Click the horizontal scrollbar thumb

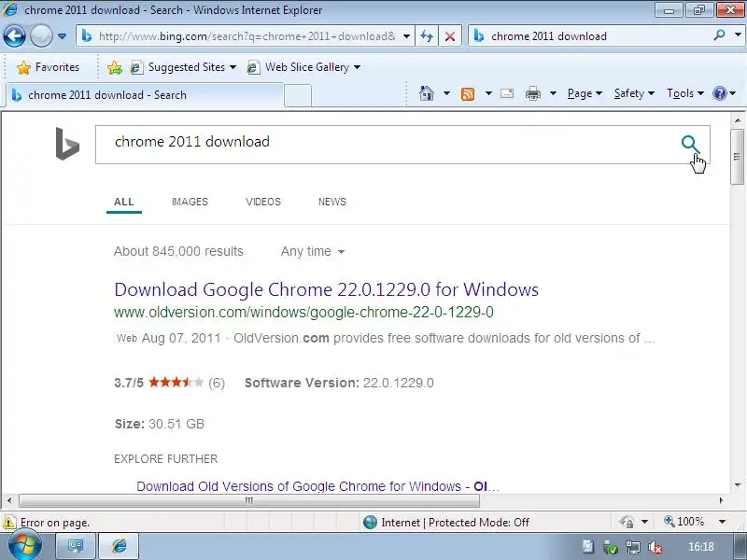tap(249, 500)
